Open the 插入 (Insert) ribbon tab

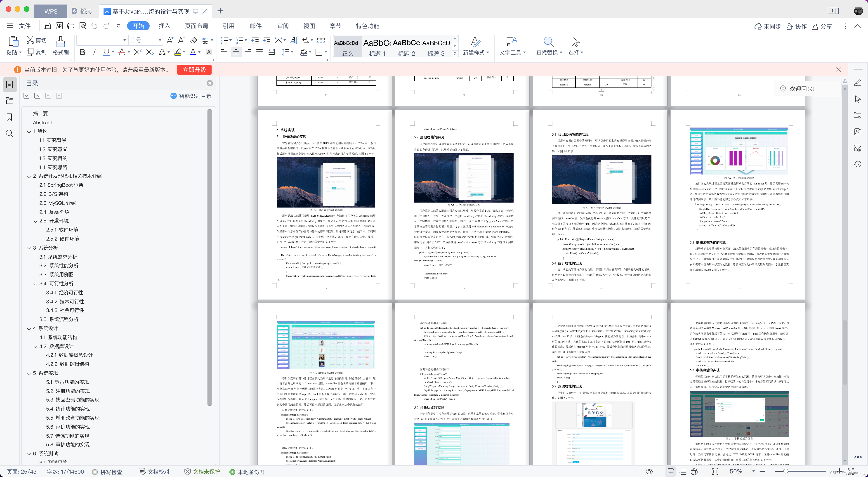pyautogui.click(x=164, y=26)
